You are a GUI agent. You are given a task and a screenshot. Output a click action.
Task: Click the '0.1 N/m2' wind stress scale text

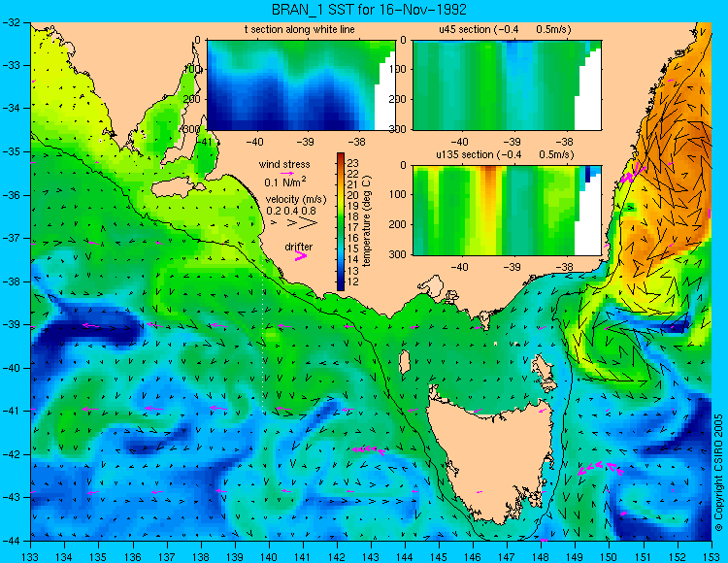[285, 182]
